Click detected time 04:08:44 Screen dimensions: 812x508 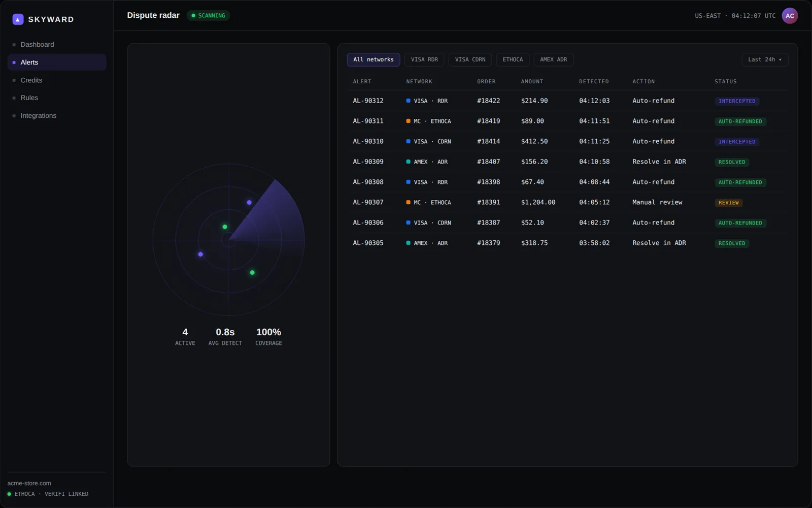click(x=594, y=182)
